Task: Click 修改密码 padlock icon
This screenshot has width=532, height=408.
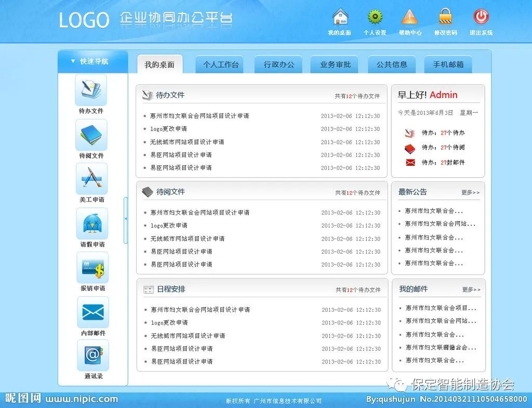Action: pos(445,16)
